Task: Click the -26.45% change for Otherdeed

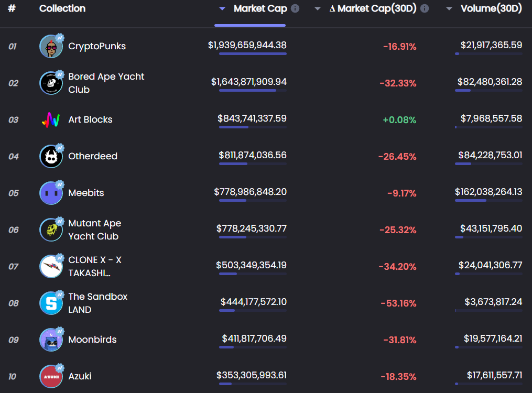Action: (x=397, y=156)
